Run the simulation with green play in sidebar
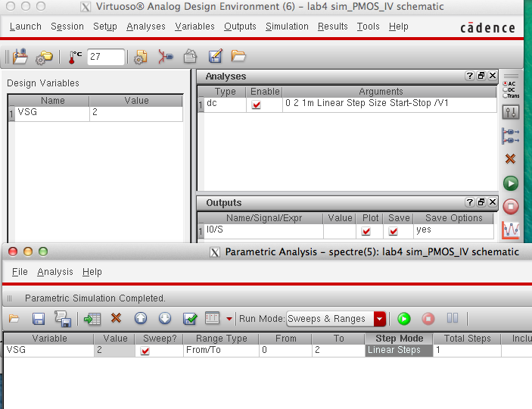Image resolution: width=532 pixels, height=409 pixels. (510, 183)
